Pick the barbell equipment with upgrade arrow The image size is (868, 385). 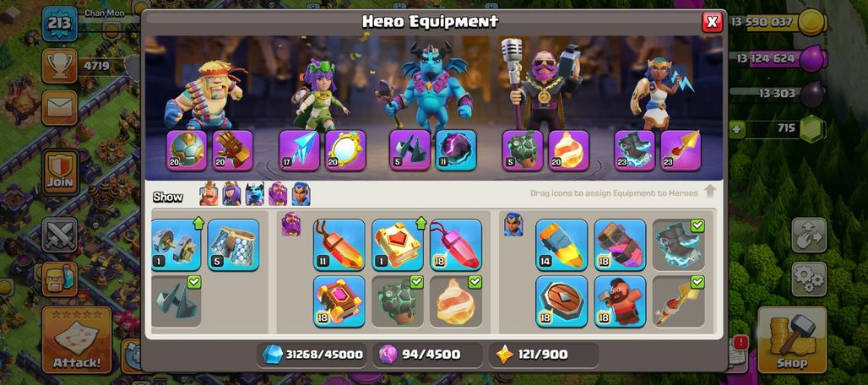[x=176, y=245]
